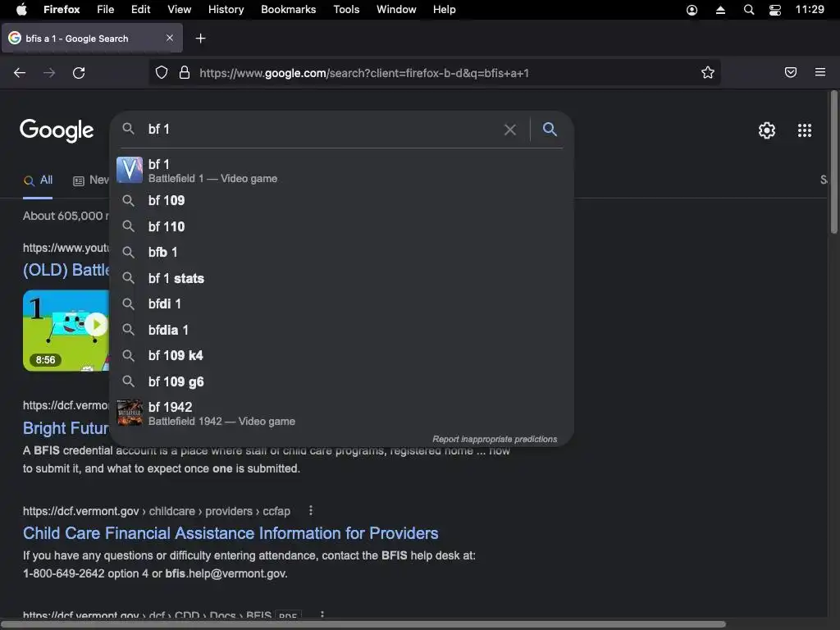Viewport: 840px width, 630px height.
Task: Click the site security padlock icon
Action: 185,73
